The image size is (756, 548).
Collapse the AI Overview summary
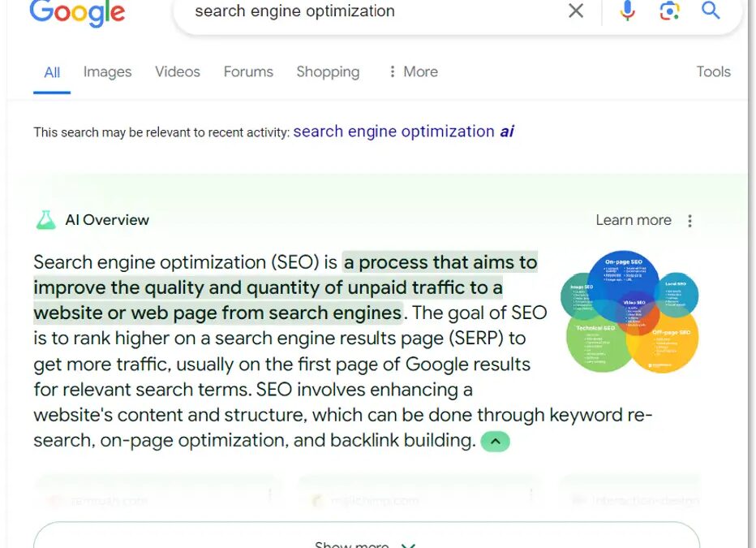point(496,441)
